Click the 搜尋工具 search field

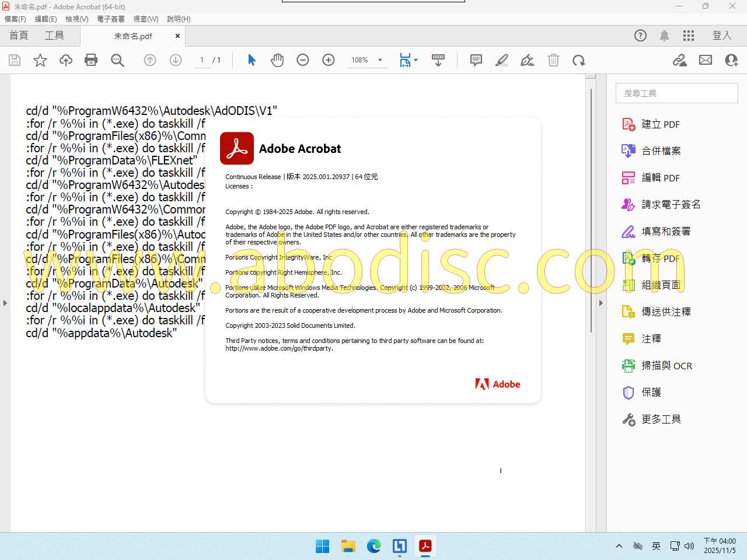point(676,93)
